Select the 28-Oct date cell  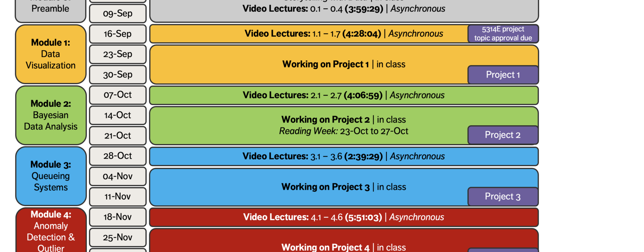pos(118,156)
